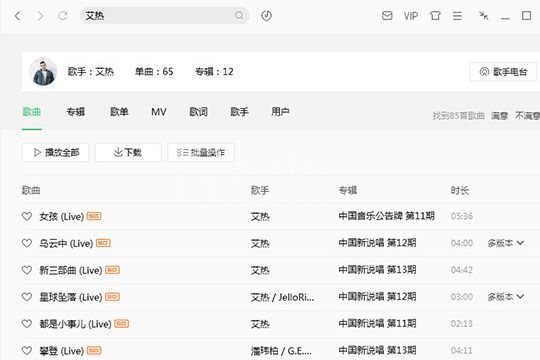The height and width of the screenshot is (360, 540).
Task: Mark search results as 不满意
Action: point(528,116)
